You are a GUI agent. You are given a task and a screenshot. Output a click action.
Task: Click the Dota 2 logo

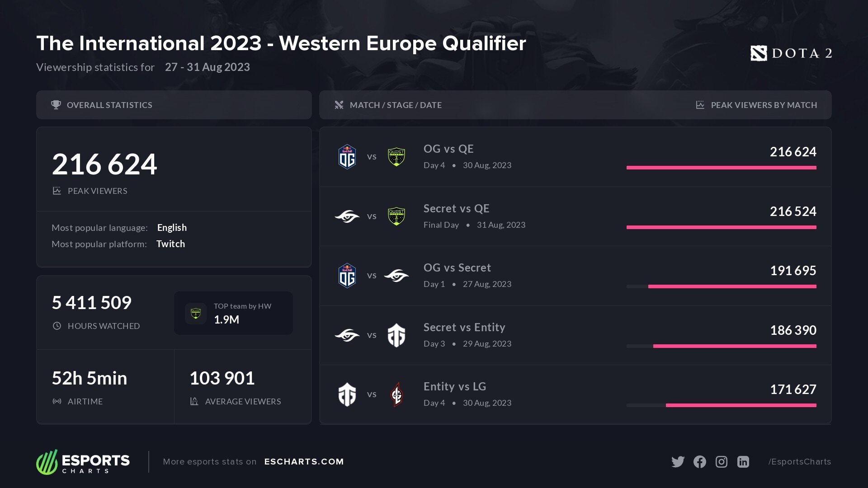click(791, 53)
